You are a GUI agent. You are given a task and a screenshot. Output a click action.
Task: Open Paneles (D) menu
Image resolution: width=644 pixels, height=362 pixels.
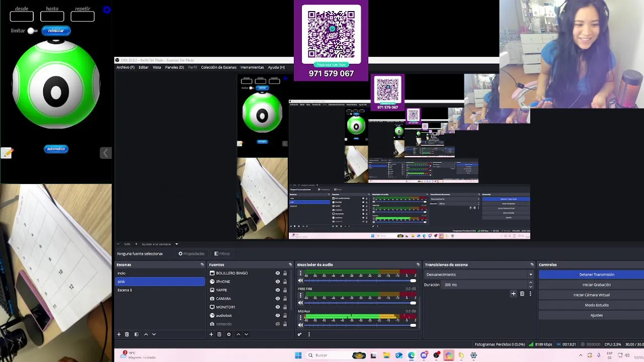(175, 67)
